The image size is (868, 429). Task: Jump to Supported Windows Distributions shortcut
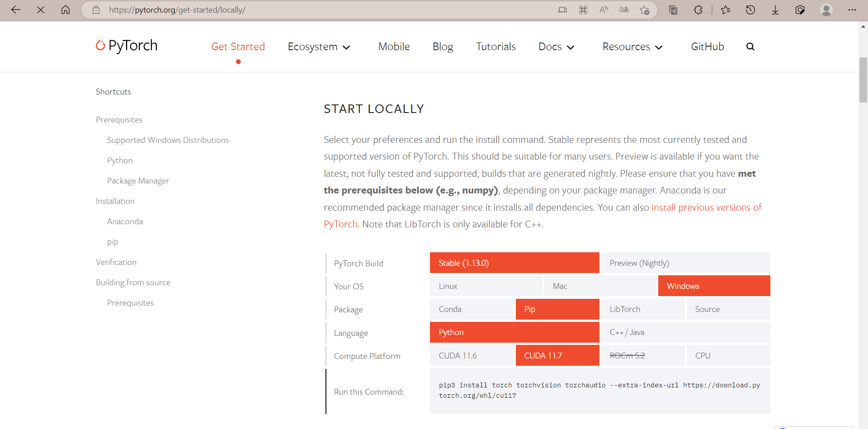tap(168, 140)
